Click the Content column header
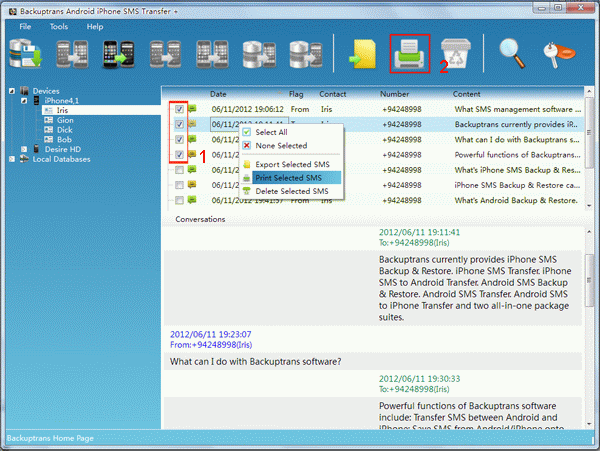Viewport: 600px width, 451px height. click(x=466, y=94)
